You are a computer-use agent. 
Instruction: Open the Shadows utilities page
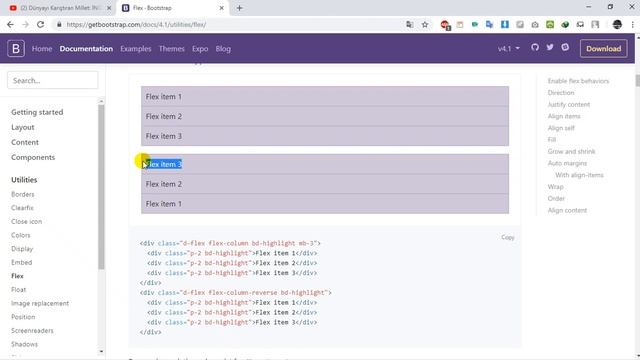(x=24, y=344)
